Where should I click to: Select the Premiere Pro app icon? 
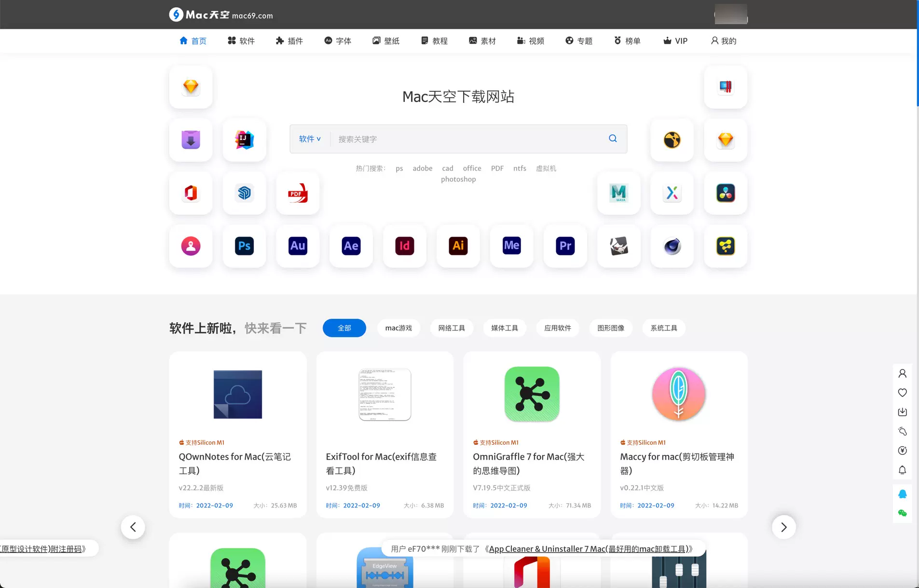pyautogui.click(x=565, y=246)
